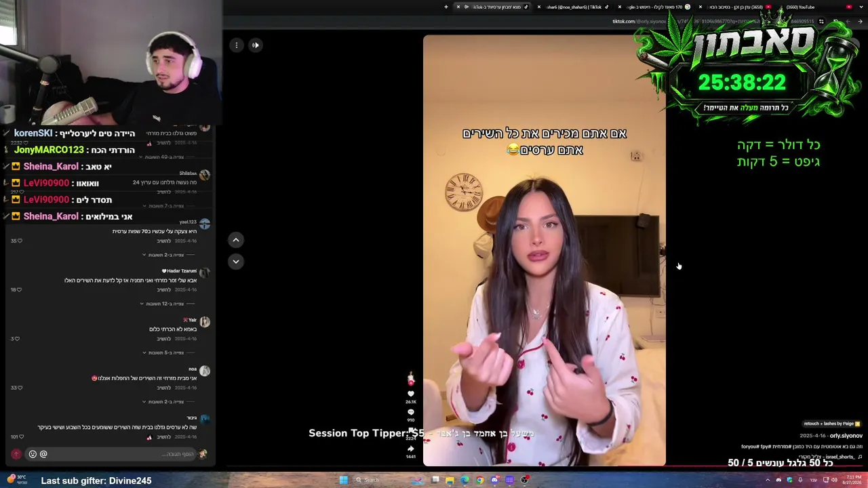Image resolution: width=868 pixels, height=488 pixels.
Task: Show hidden system tray icons
Action: pyautogui.click(x=768, y=480)
